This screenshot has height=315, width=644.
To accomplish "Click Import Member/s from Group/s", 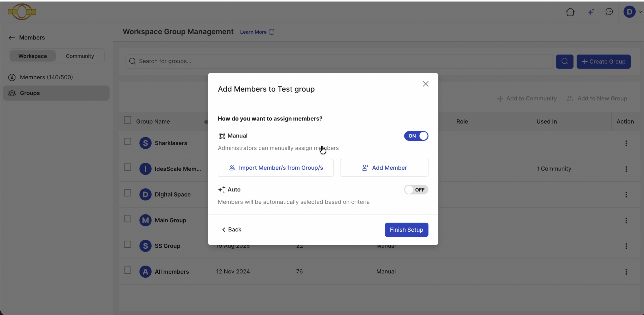I will tap(275, 168).
